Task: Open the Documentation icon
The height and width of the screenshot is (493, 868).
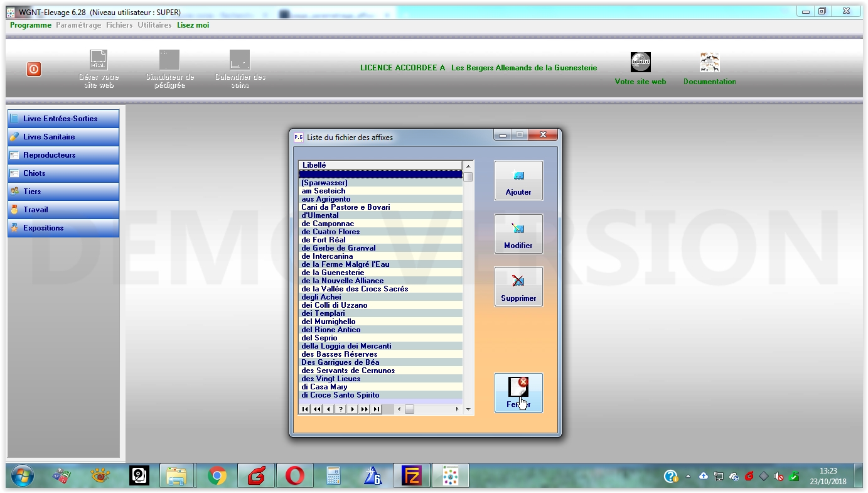Action: coord(709,63)
